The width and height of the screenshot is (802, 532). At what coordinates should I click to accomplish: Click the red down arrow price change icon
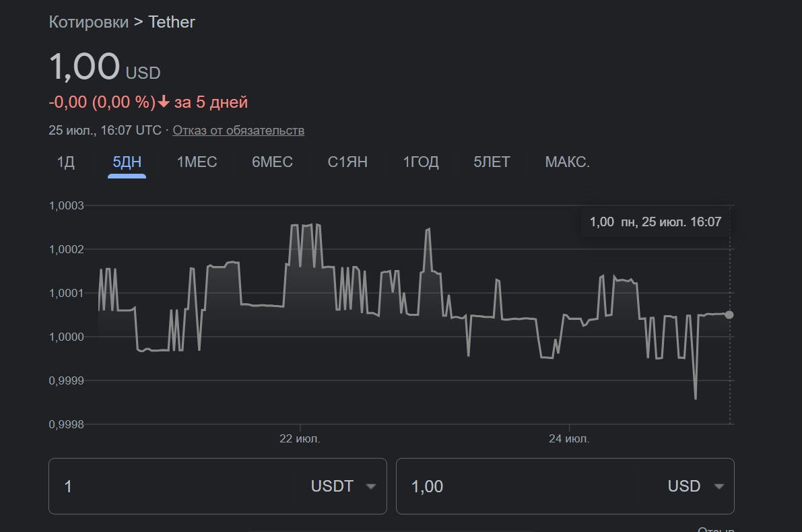(x=163, y=102)
